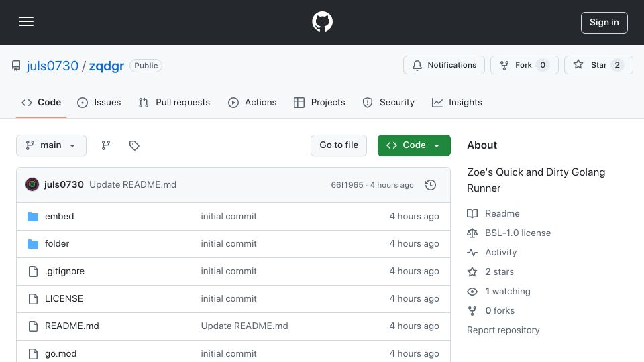
Task: Click the embed folder icon
Action: (x=33, y=217)
